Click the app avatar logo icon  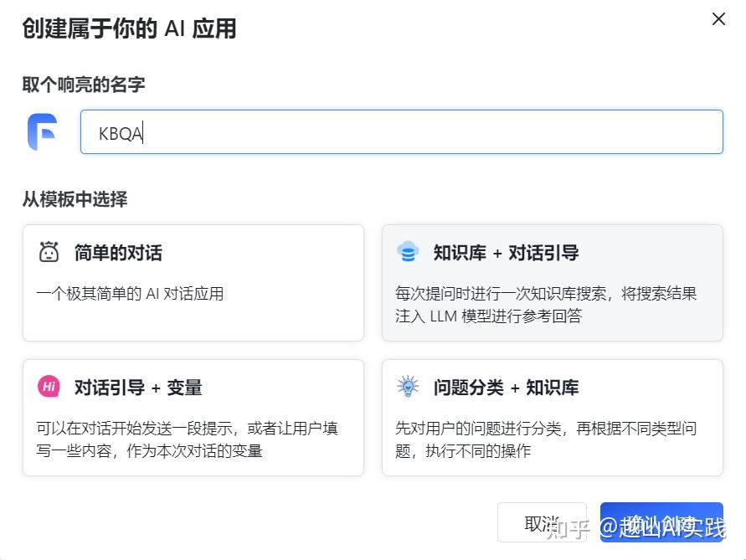pos(42,132)
